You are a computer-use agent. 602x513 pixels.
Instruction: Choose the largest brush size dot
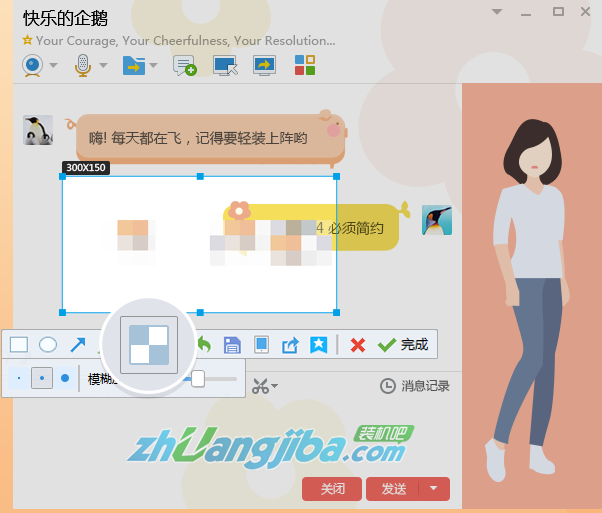[x=65, y=379]
